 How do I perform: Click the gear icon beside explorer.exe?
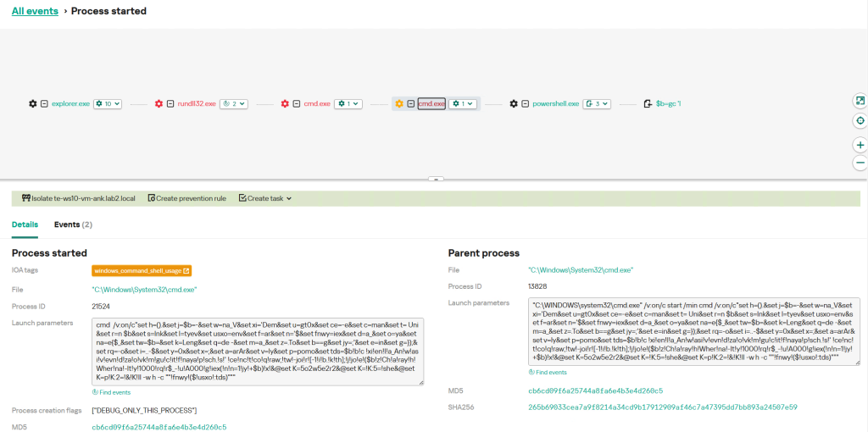(x=33, y=103)
